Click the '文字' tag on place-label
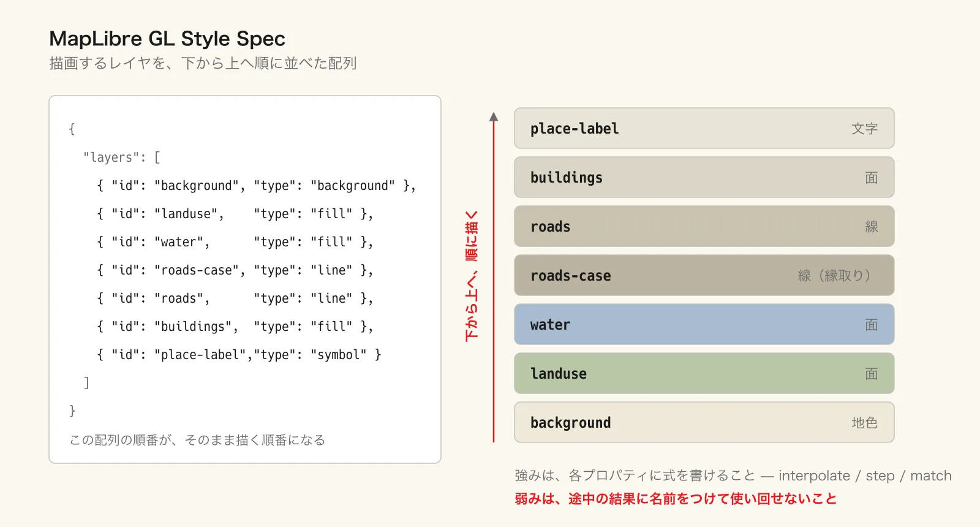 click(864, 129)
